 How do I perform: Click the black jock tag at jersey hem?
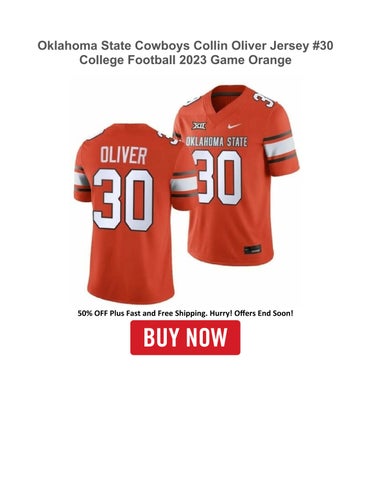253,249
